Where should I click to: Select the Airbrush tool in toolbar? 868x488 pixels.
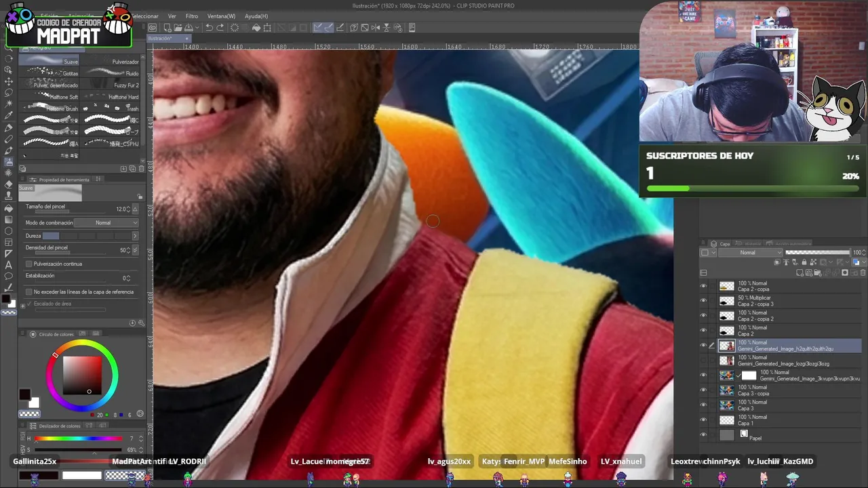pyautogui.click(x=8, y=162)
